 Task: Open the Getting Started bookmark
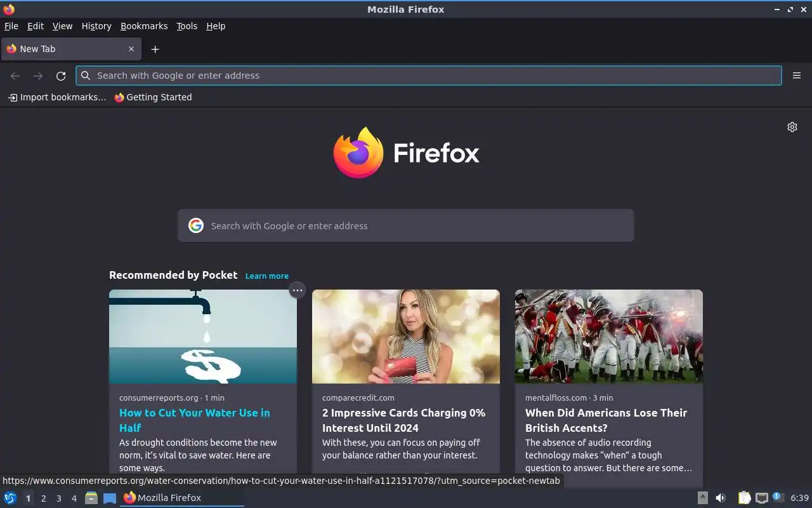click(x=153, y=97)
